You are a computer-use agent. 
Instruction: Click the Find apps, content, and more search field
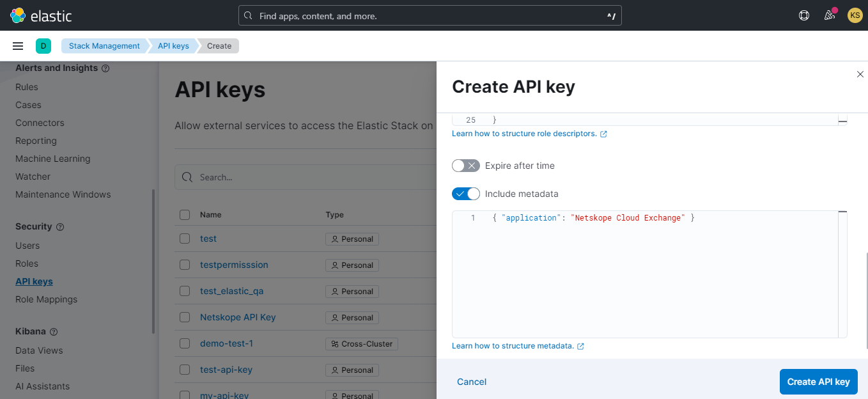coord(430,16)
